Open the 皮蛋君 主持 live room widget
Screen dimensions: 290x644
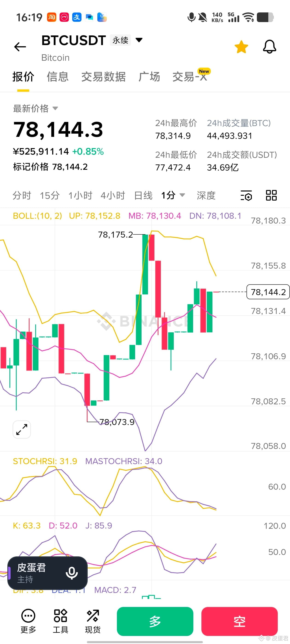48,573
